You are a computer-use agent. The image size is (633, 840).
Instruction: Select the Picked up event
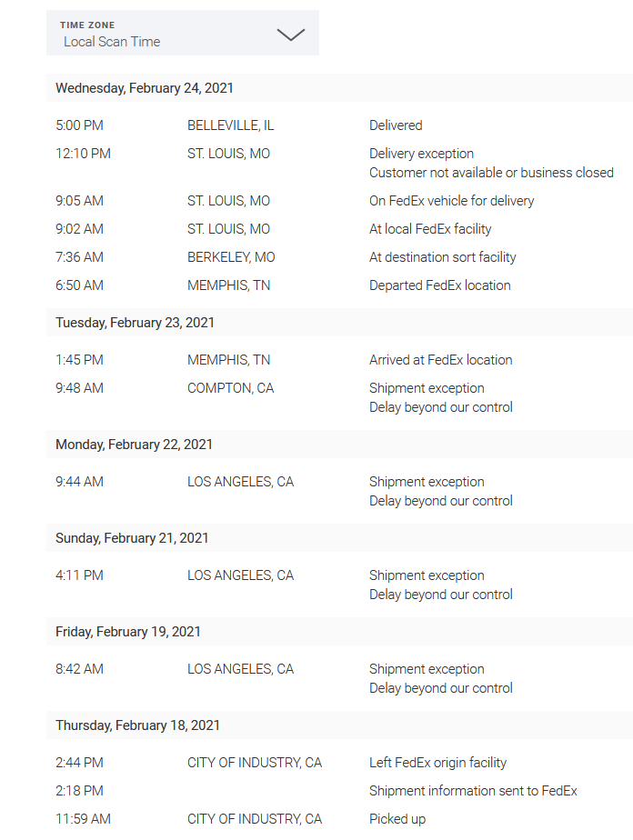pyautogui.click(x=397, y=818)
